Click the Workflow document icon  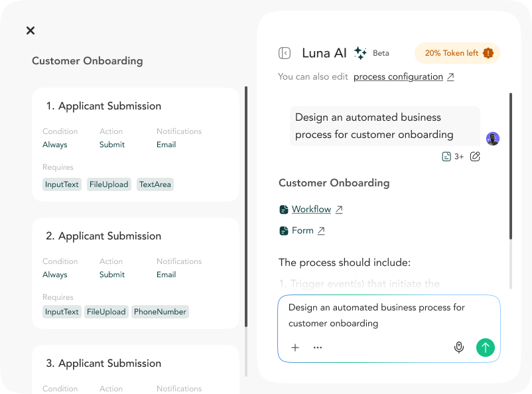284,209
